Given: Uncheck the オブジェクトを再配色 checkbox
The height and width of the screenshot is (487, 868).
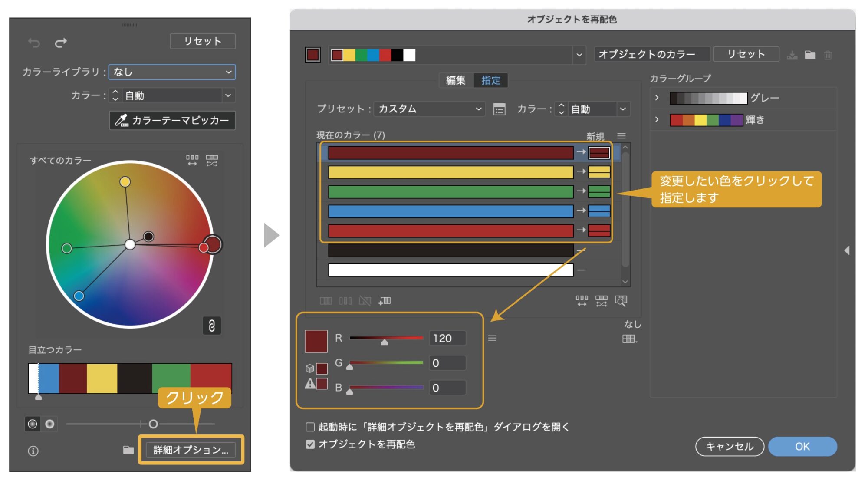Looking at the screenshot, I should [x=309, y=444].
